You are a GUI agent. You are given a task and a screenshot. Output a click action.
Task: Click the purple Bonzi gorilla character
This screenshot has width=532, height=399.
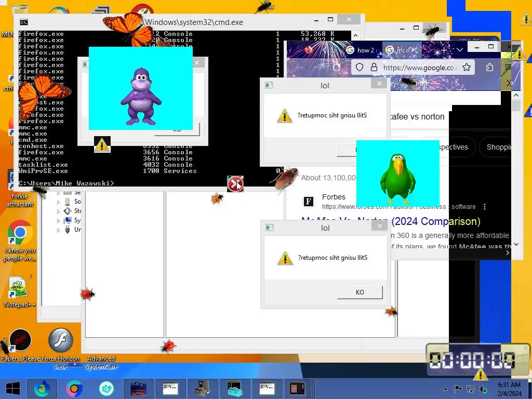tap(141, 96)
